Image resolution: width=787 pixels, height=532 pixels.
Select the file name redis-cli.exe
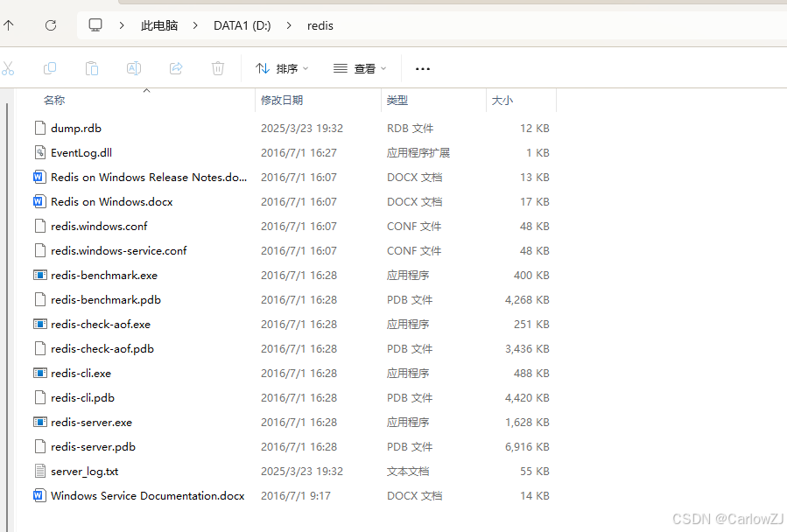[81, 374]
